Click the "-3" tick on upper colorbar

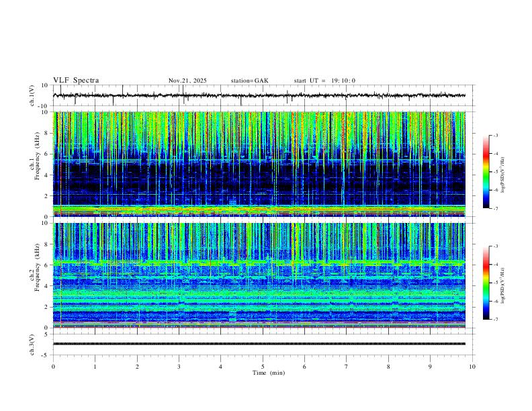click(x=495, y=135)
